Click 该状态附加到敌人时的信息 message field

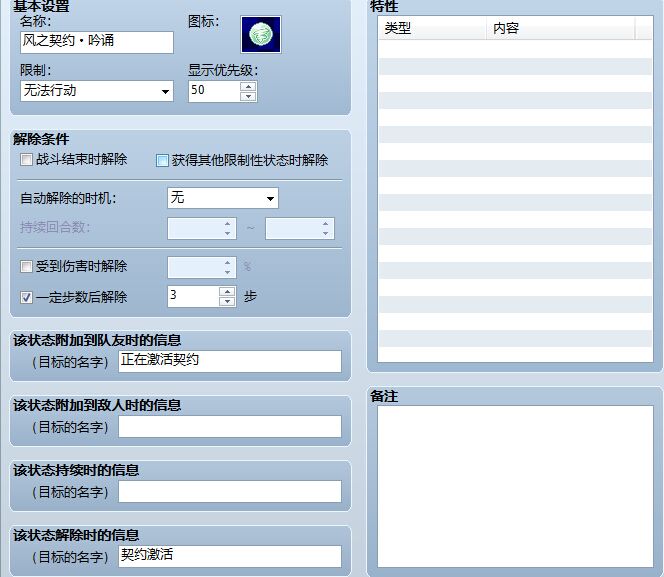[230, 426]
